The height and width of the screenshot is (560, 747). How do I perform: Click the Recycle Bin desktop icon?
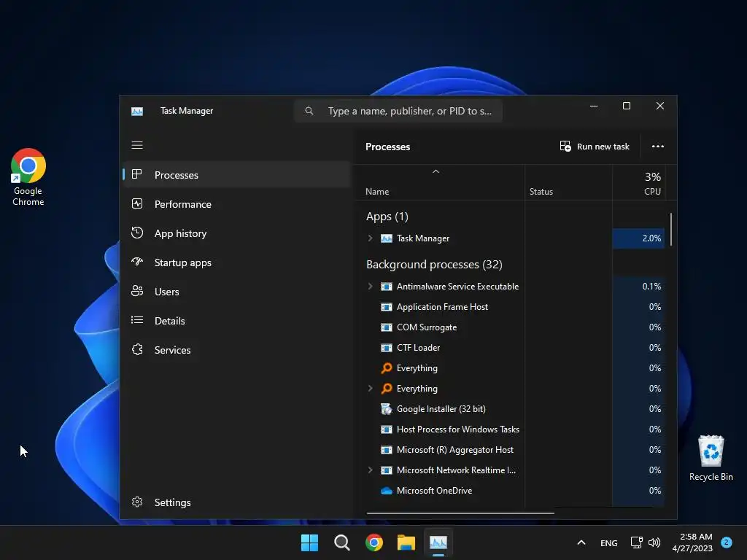[711, 458]
